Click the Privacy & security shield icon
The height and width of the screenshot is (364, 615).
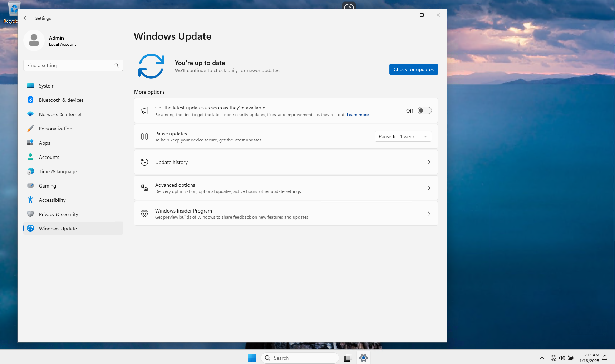coord(30,214)
